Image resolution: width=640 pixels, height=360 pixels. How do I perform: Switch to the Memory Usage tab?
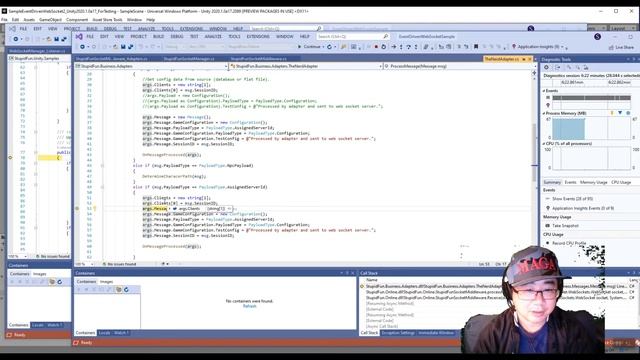[x=593, y=182]
